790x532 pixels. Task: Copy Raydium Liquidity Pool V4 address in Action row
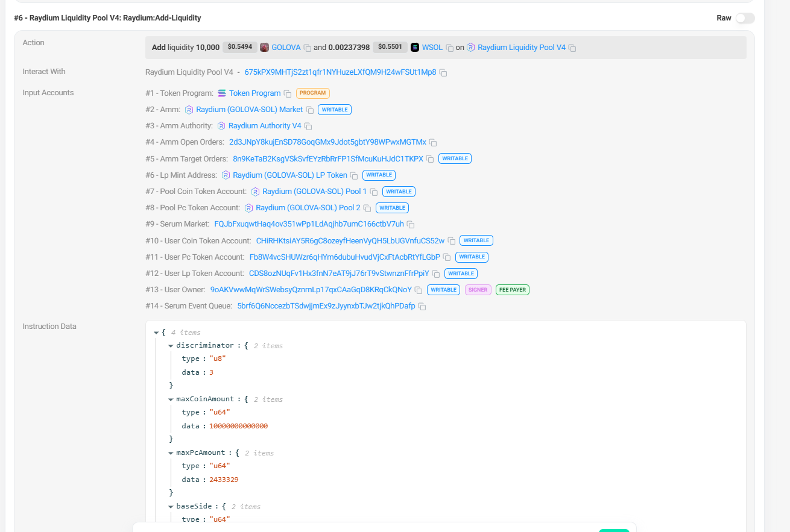click(x=572, y=48)
